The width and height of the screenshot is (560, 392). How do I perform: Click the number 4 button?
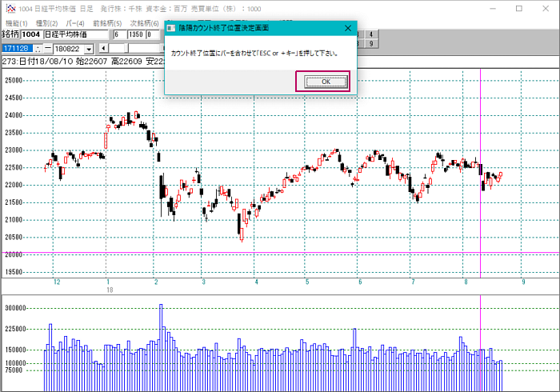[371, 34]
